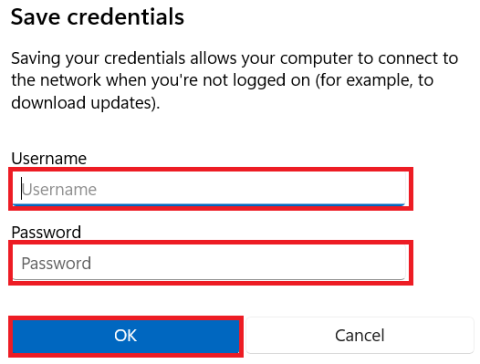Place cursor in the Password text box
Image resolution: width=480 pixels, height=364 pixels.
coord(209,263)
